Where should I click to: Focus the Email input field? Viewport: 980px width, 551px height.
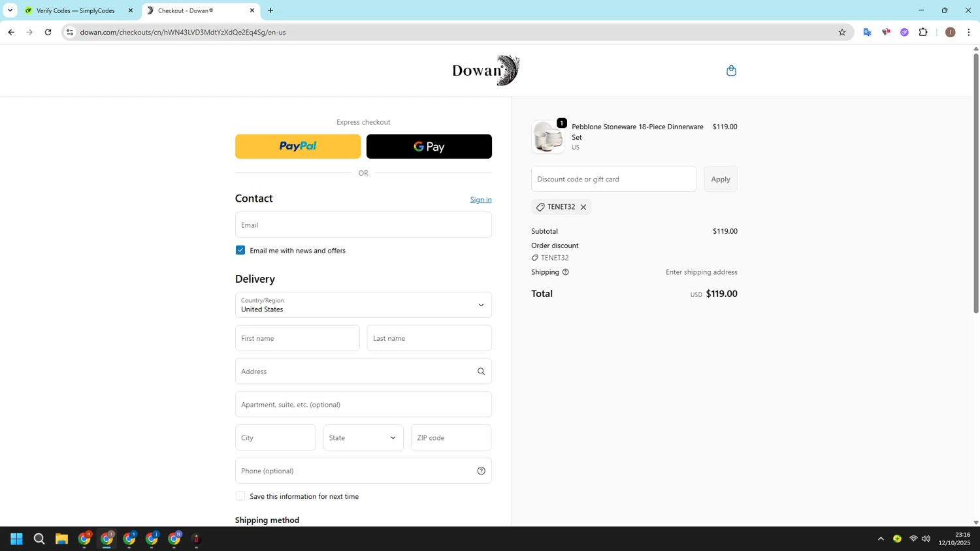363,225
